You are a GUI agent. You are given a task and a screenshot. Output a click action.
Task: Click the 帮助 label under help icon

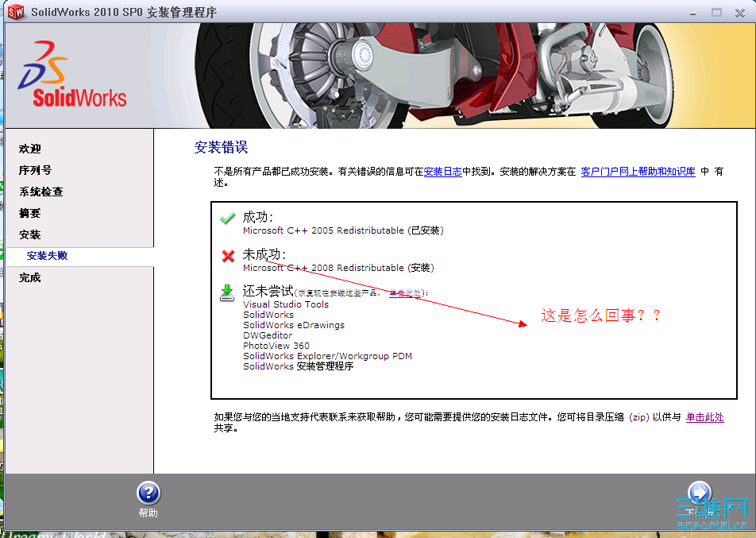point(148,513)
